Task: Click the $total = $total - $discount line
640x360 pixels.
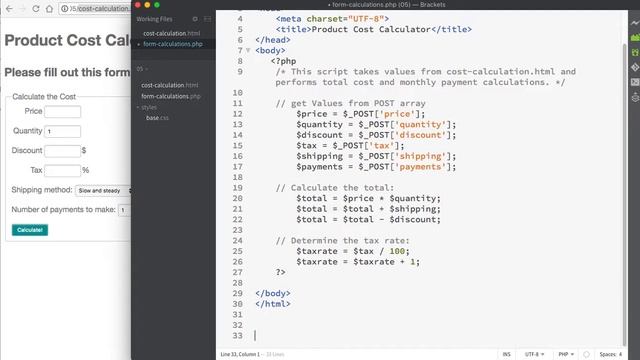Action: tap(369, 220)
